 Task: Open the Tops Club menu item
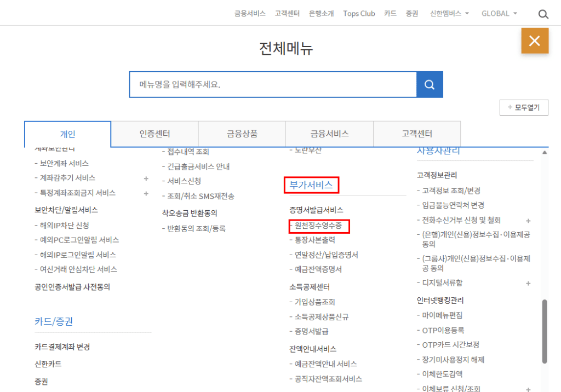pyautogui.click(x=359, y=13)
